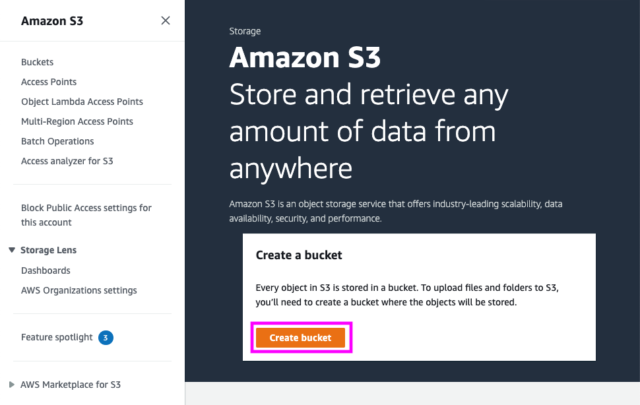Open Storage Lens Dashboards
Screen dimensions: 640x405
click(x=46, y=271)
